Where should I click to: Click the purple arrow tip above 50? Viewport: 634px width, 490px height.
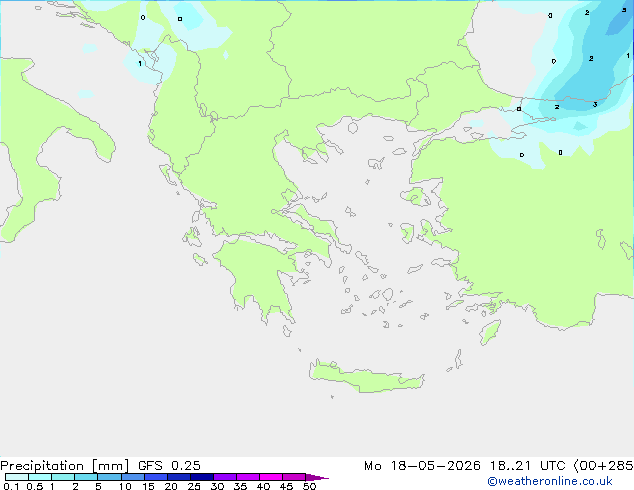tap(317, 477)
